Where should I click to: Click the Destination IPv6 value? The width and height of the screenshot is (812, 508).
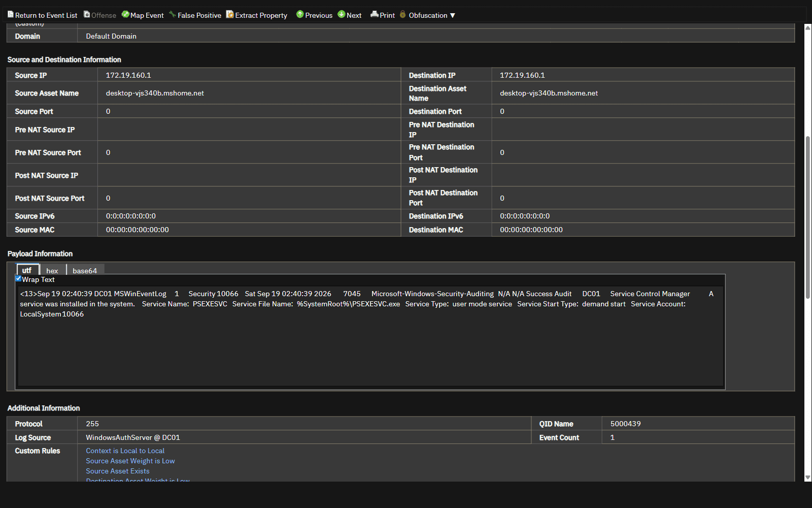point(525,216)
